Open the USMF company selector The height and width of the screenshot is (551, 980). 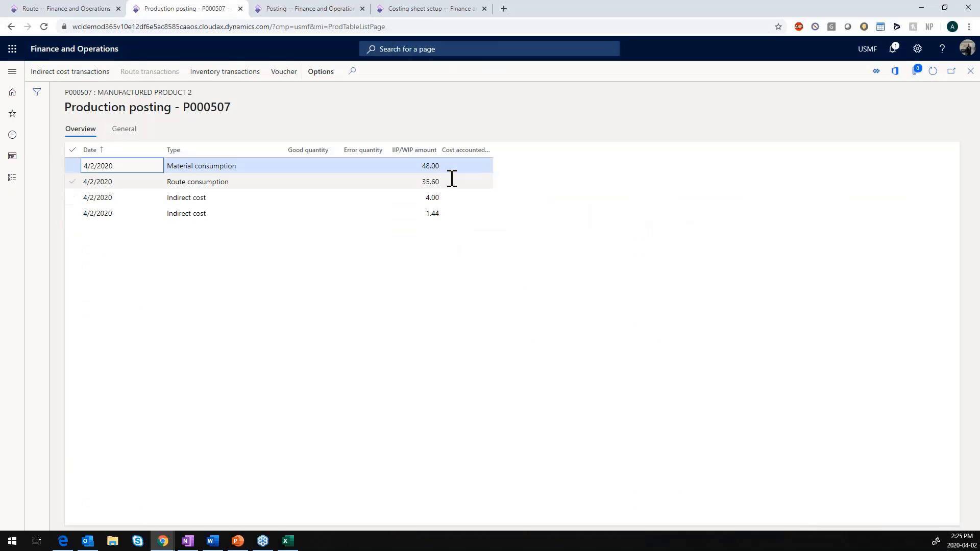click(x=867, y=48)
